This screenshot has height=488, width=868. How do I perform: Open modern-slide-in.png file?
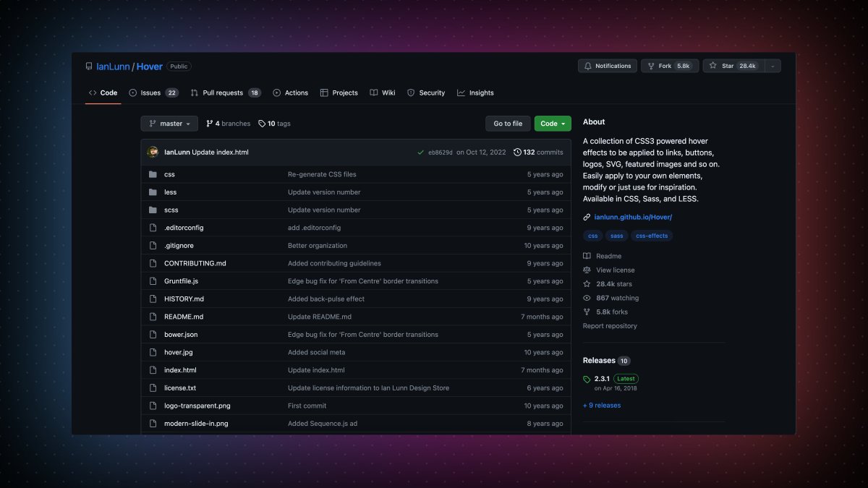click(x=196, y=424)
